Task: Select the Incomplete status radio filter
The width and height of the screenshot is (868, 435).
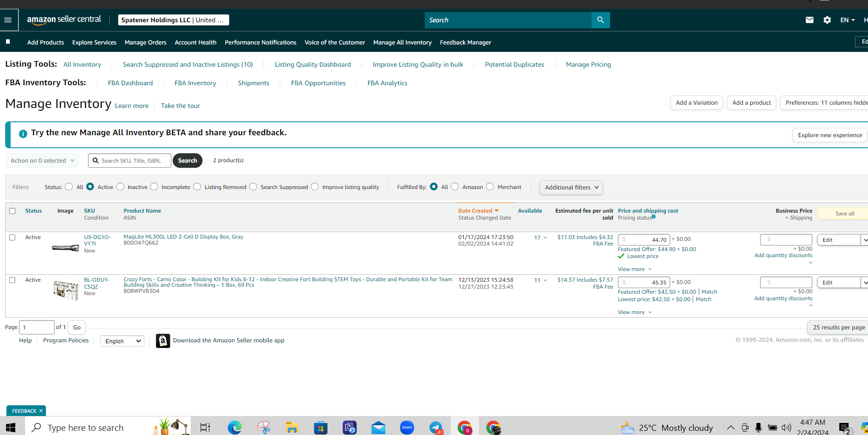Action: (154, 187)
